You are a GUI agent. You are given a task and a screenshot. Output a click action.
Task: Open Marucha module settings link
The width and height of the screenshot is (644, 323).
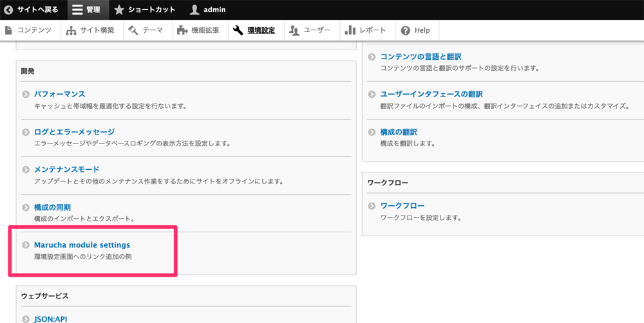[82, 245]
